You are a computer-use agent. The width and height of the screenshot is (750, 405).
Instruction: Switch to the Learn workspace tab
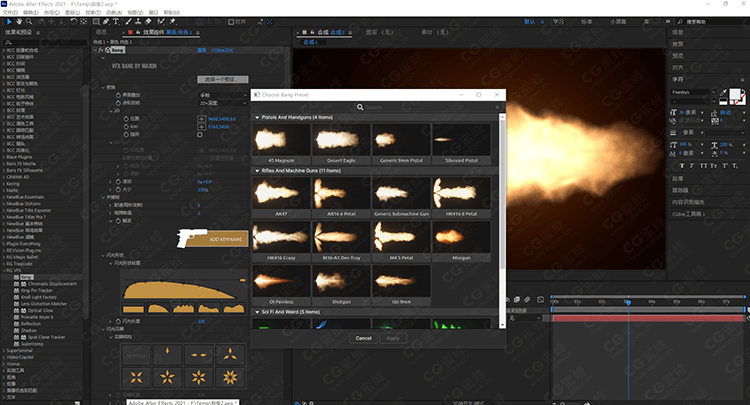(x=558, y=22)
